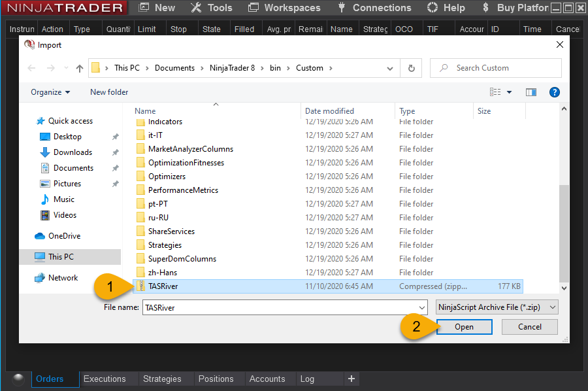Add a new tab with plus icon
The height and width of the screenshot is (391, 588).
click(x=351, y=379)
